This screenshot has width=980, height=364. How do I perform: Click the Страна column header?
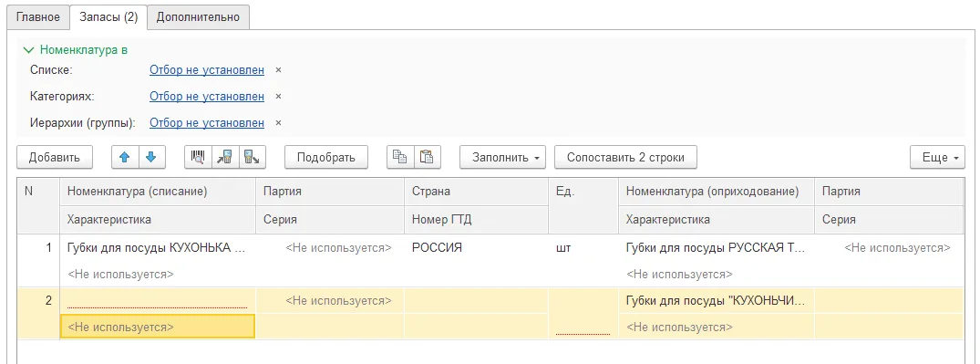[x=476, y=192]
